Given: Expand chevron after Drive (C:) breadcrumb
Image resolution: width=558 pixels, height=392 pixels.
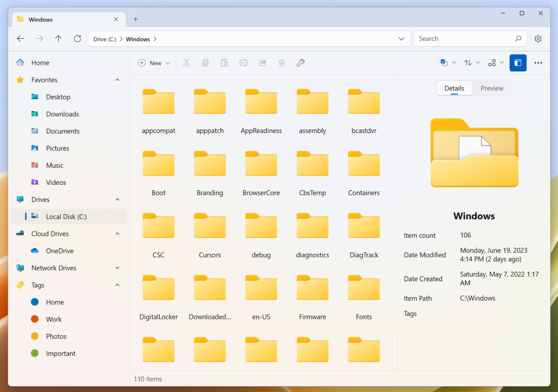Looking at the screenshot, I should (121, 39).
